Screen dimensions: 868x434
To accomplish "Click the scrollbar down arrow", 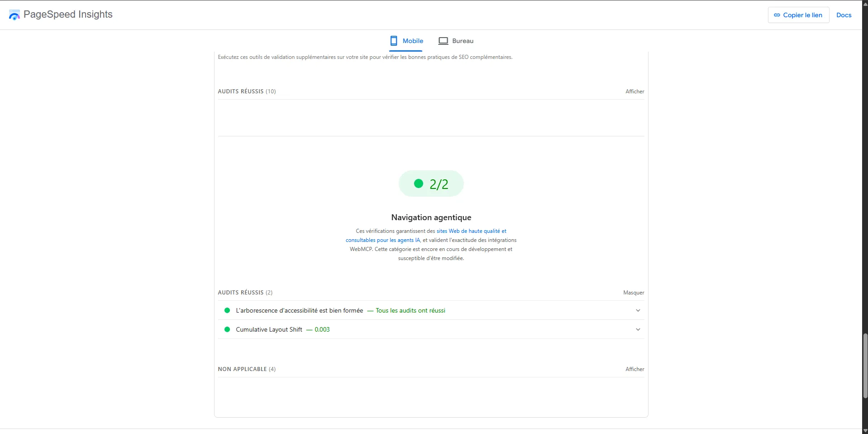I will [865, 431].
